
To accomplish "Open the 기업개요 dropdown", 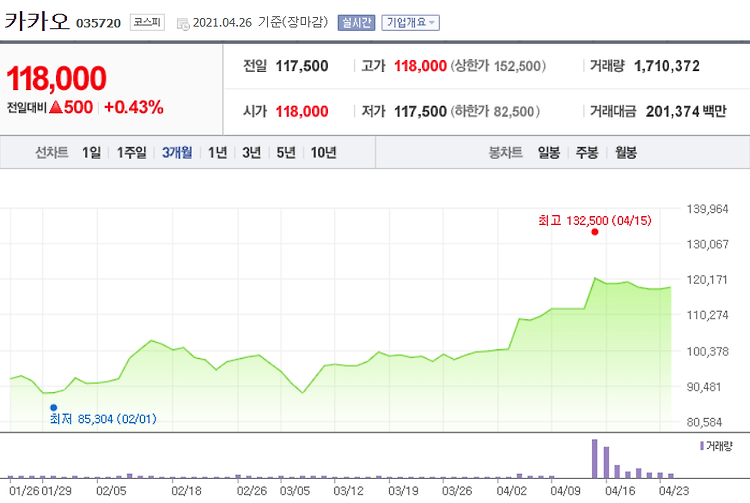I will [410, 22].
